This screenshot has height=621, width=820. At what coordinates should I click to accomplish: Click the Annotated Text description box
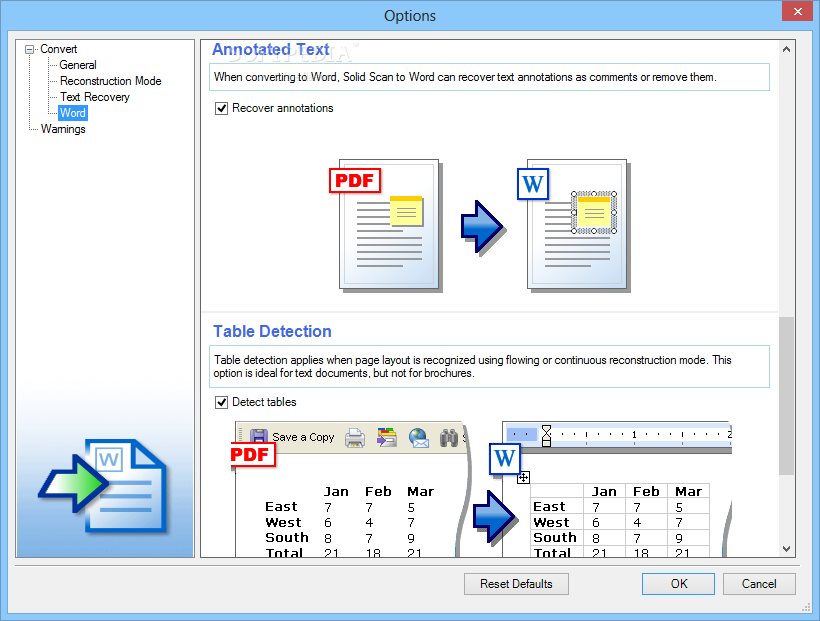tap(489, 77)
